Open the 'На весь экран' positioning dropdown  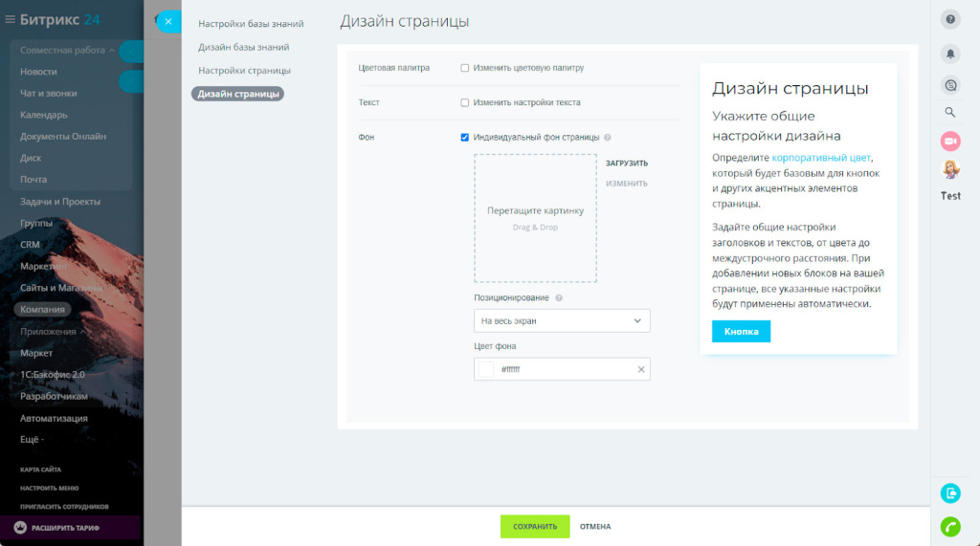tap(562, 321)
